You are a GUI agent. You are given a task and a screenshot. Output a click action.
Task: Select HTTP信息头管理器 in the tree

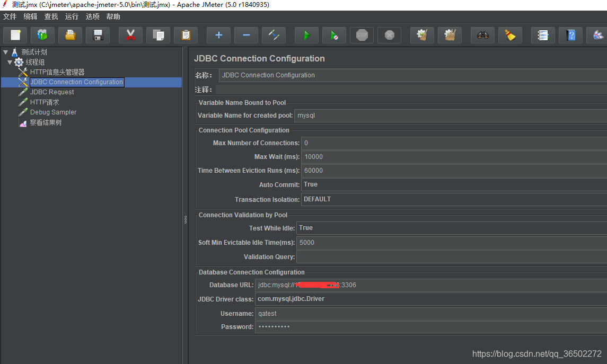pyautogui.click(x=57, y=72)
